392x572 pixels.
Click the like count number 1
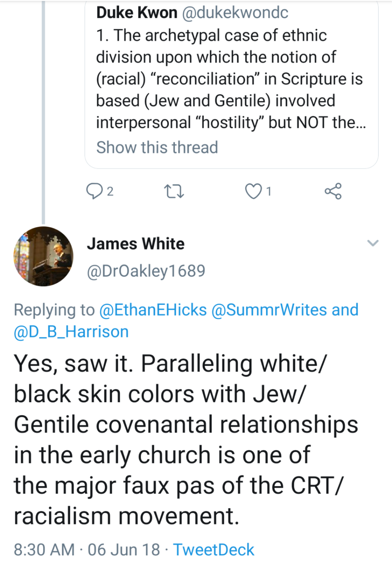click(x=269, y=192)
